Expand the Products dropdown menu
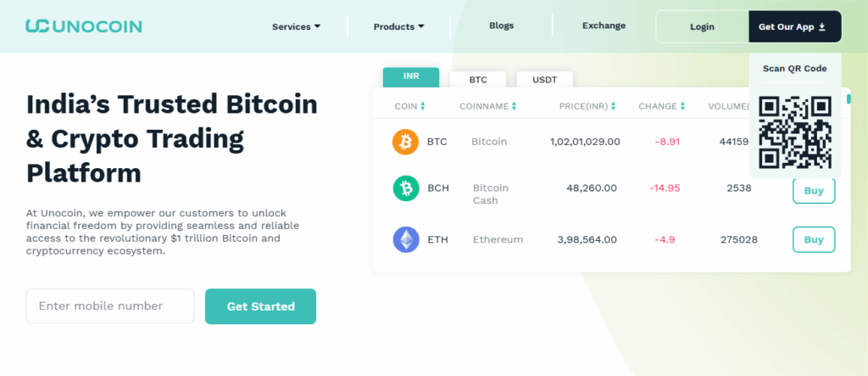 [x=398, y=26]
